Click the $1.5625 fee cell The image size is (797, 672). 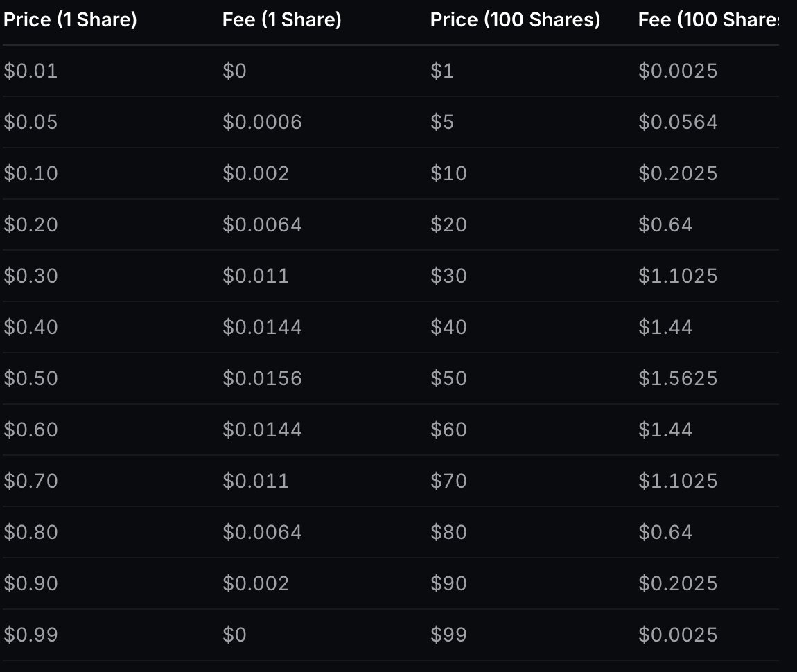coord(677,379)
